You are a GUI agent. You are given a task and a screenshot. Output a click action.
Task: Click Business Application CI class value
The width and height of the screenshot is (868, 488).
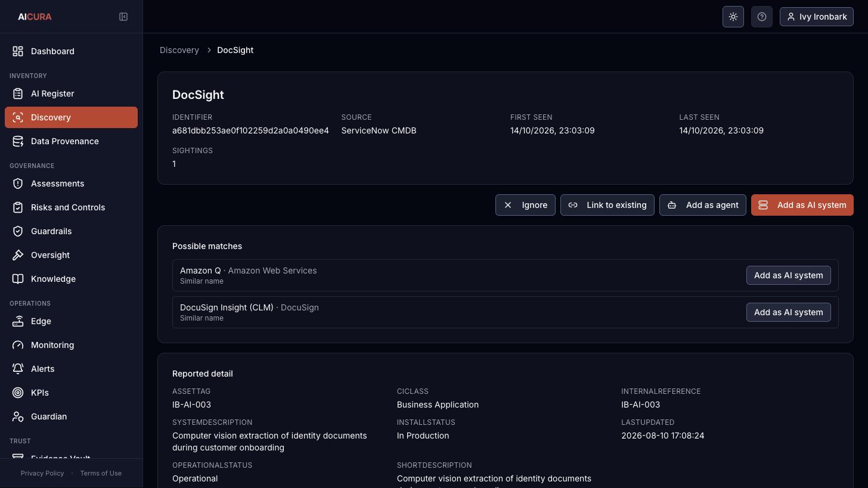point(438,405)
